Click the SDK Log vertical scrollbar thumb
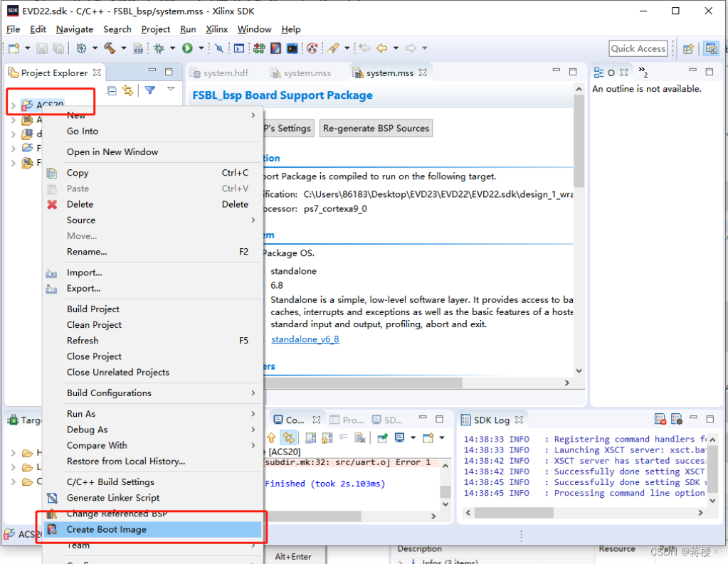 click(x=712, y=468)
